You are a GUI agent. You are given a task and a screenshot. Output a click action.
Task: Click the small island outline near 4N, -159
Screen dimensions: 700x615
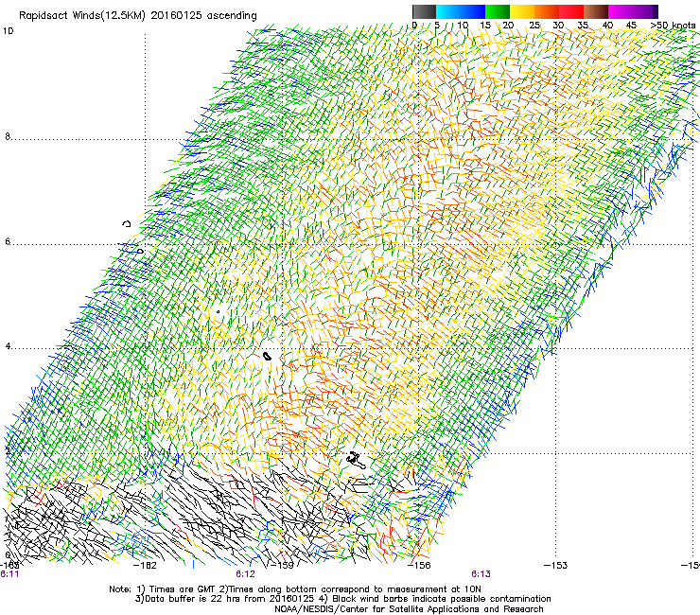(x=267, y=356)
